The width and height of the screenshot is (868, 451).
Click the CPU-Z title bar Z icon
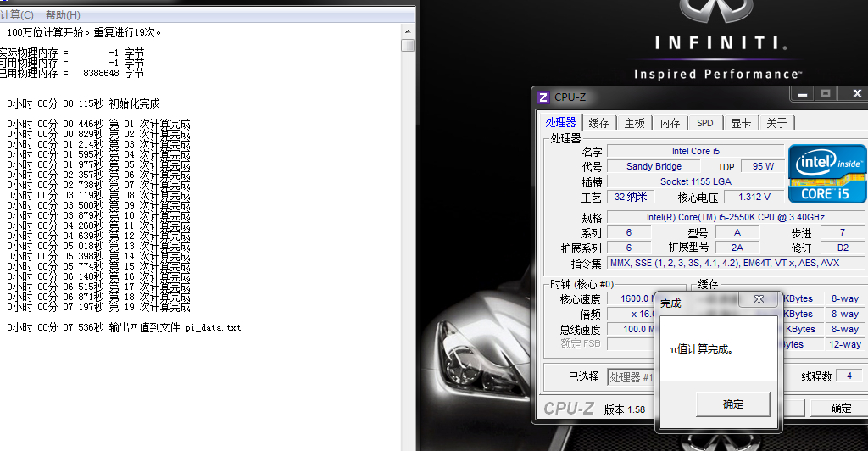(543, 97)
